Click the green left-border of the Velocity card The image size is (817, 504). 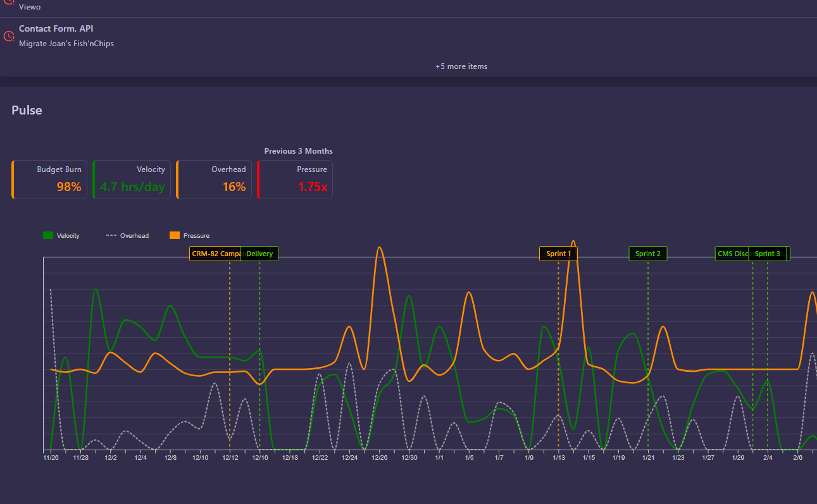point(94,179)
